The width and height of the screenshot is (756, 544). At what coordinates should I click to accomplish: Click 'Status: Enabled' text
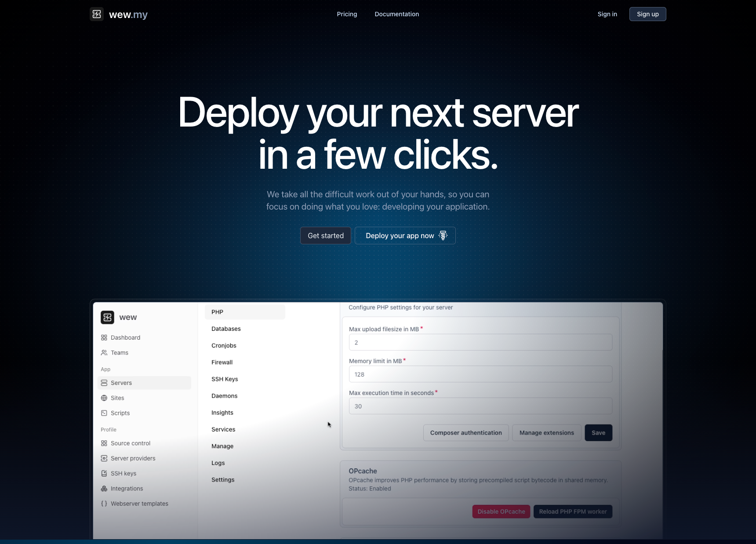pos(370,489)
